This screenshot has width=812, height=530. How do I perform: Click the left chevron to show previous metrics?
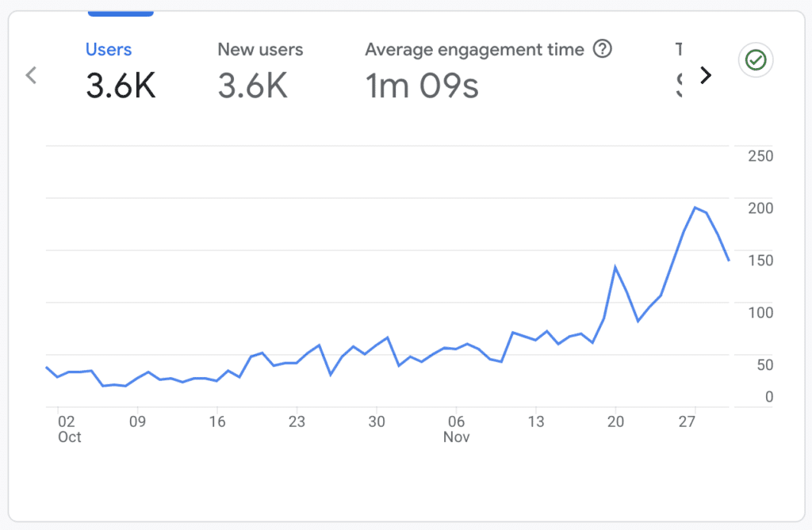[32, 75]
